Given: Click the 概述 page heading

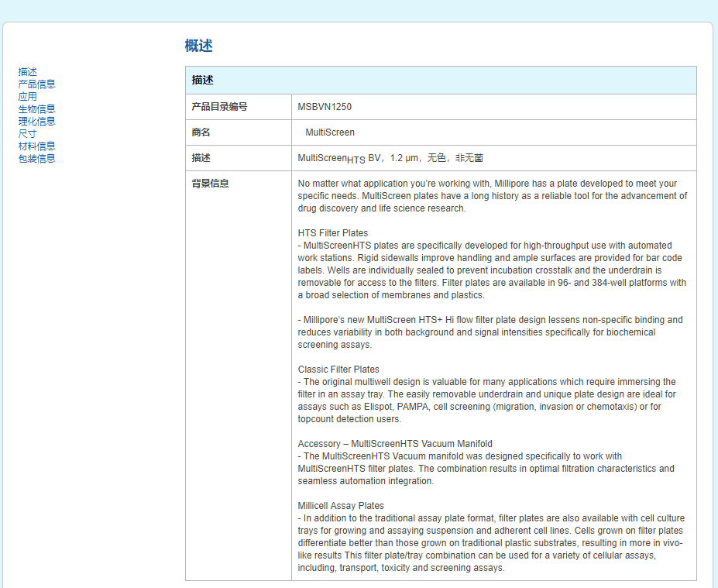Looking at the screenshot, I should point(199,46).
